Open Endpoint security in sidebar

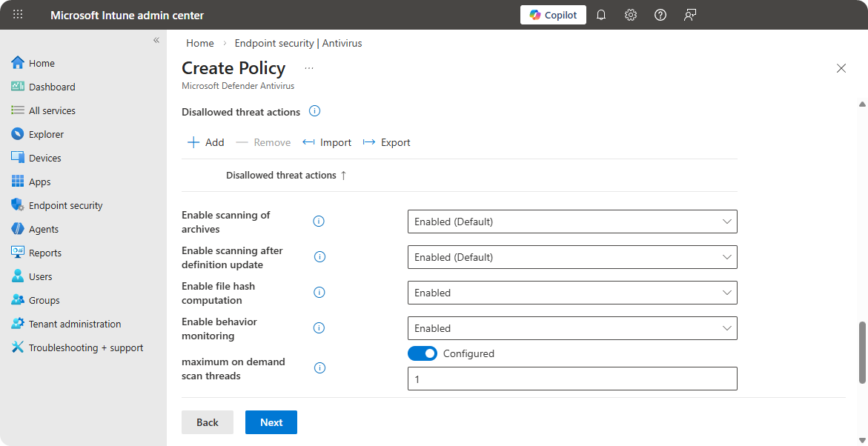(x=65, y=205)
